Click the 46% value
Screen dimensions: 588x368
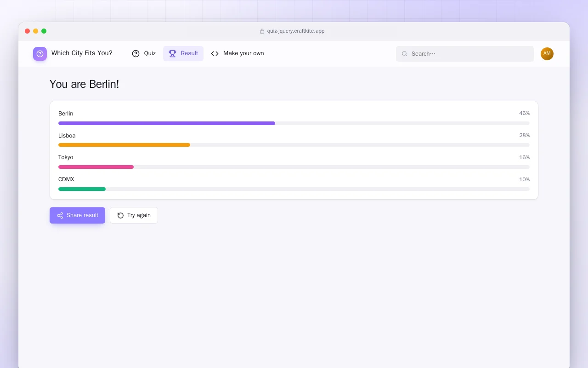pyautogui.click(x=524, y=113)
